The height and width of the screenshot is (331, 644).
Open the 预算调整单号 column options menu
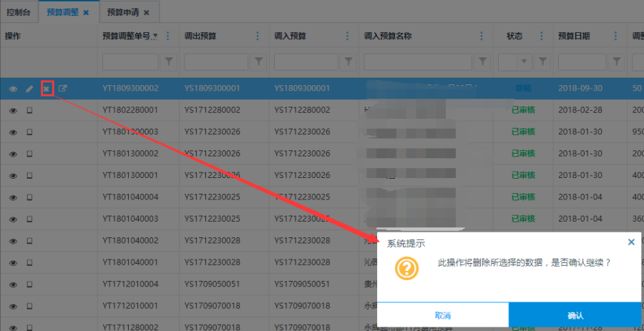[168, 36]
